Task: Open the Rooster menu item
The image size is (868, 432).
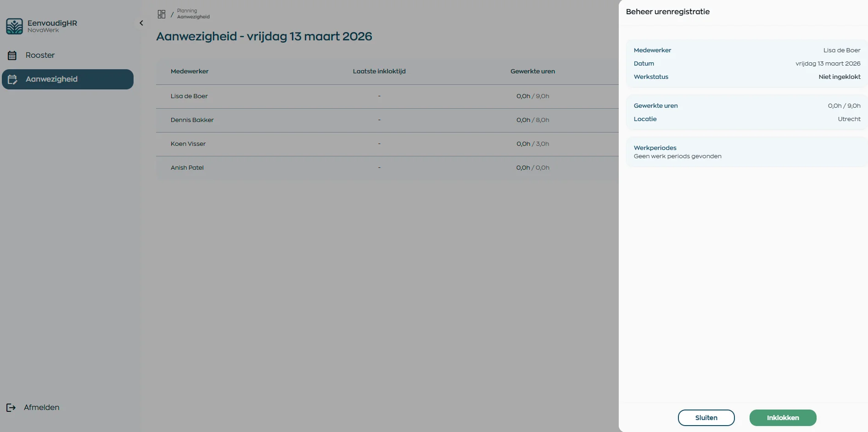Action: [x=40, y=55]
